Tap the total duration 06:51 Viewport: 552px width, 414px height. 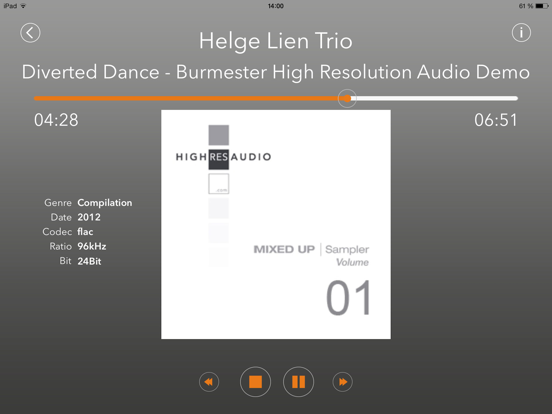tap(496, 120)
